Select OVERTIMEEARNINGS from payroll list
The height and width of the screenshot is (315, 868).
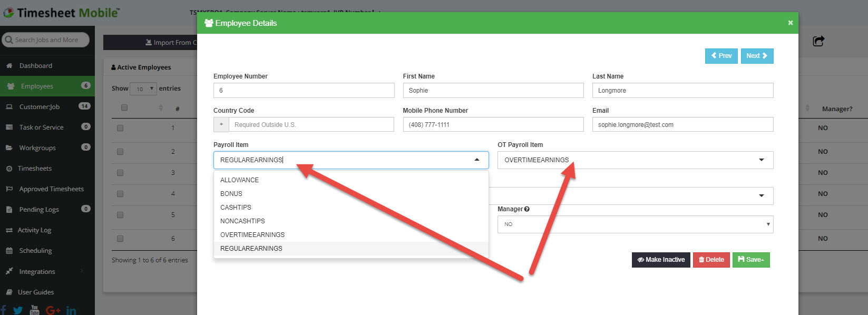pos(351,235)
